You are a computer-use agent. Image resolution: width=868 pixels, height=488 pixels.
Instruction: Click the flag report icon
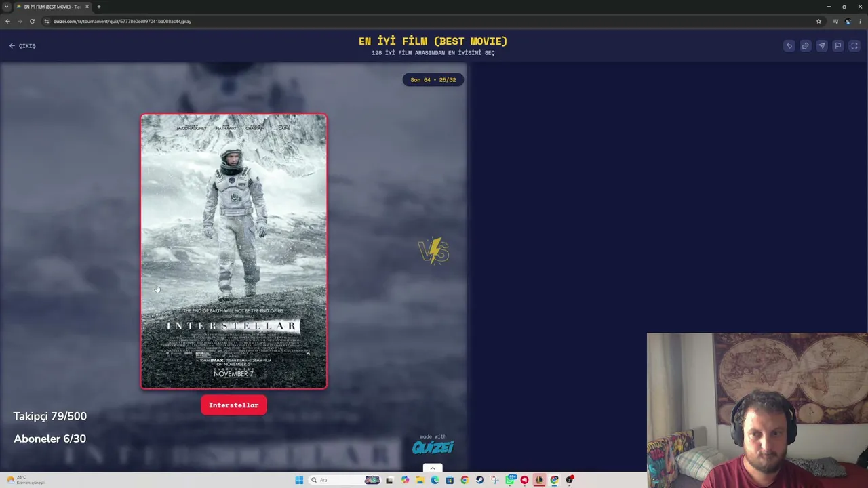[x=838, y=46]
